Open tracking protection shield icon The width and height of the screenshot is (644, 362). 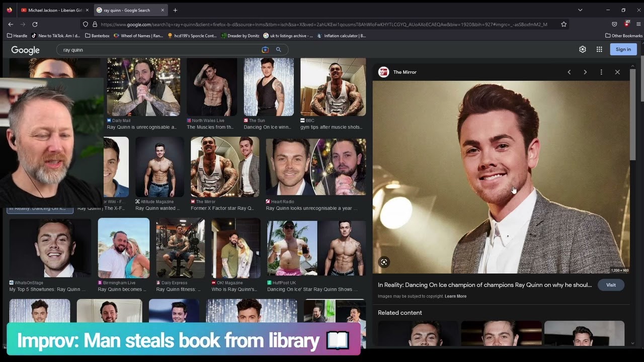coord(86,24)
